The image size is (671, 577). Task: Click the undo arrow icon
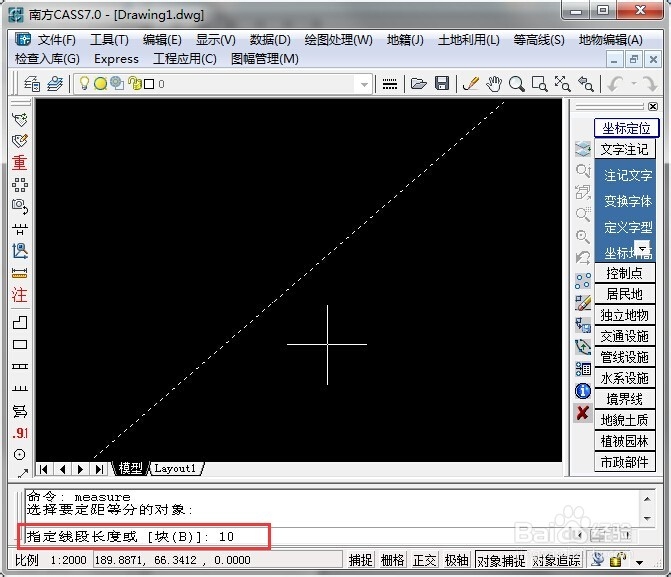point(615,84)
